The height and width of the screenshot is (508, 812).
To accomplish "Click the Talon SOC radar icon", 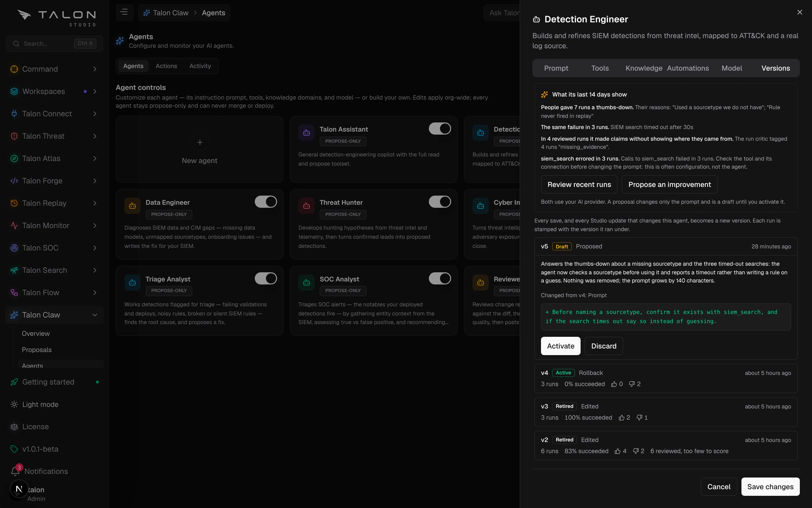I will coord(14,248).
